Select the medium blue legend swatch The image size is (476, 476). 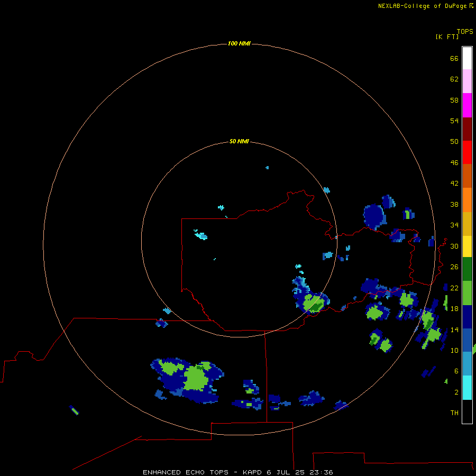[x=467, y=340]
